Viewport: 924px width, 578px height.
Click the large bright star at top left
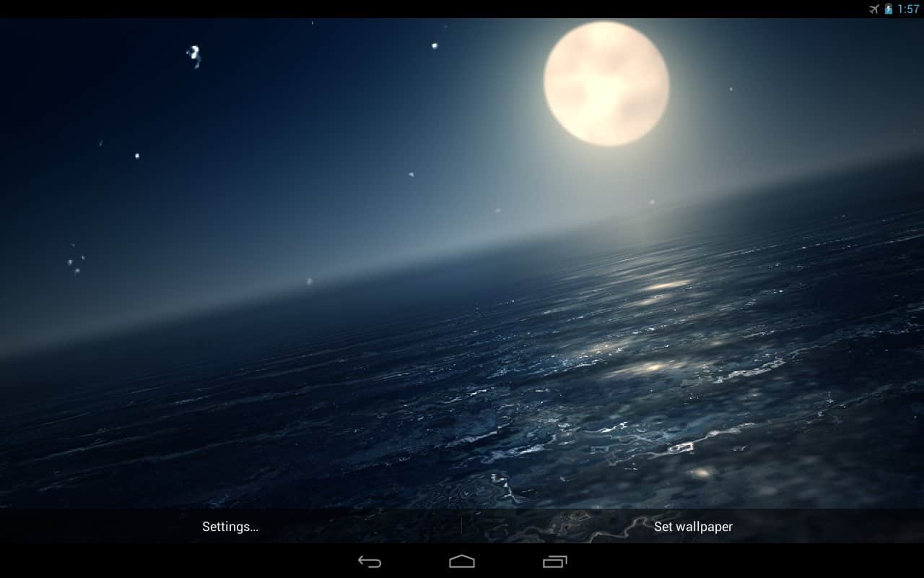(193, 53)
